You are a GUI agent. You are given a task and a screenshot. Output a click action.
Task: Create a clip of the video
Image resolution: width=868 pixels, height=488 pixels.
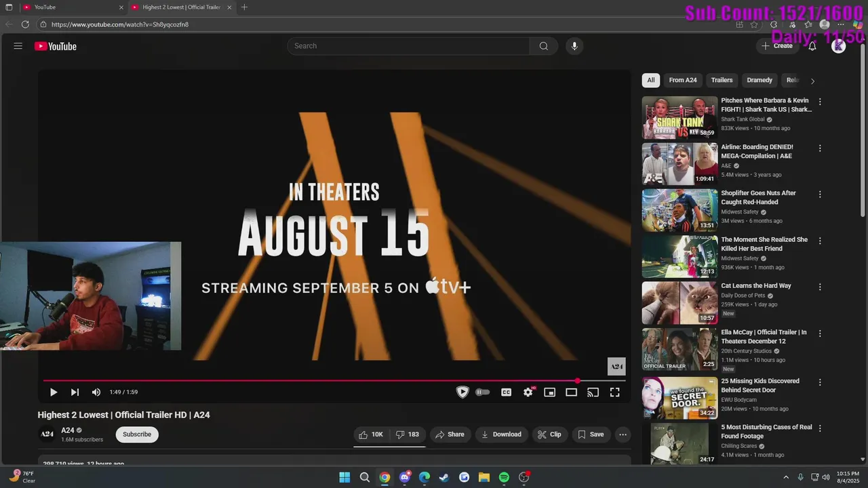549,434
